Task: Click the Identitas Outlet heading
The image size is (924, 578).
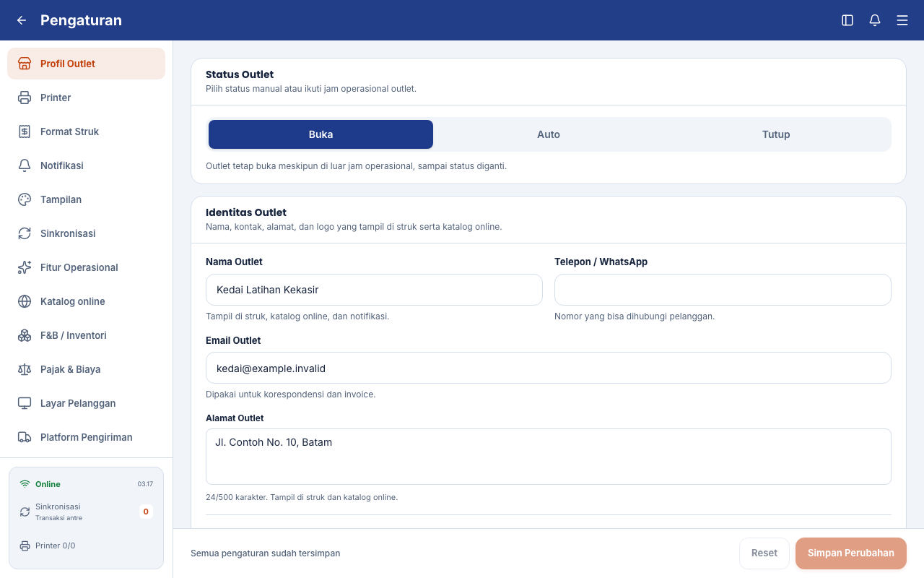Action: [x=246, y=212]
